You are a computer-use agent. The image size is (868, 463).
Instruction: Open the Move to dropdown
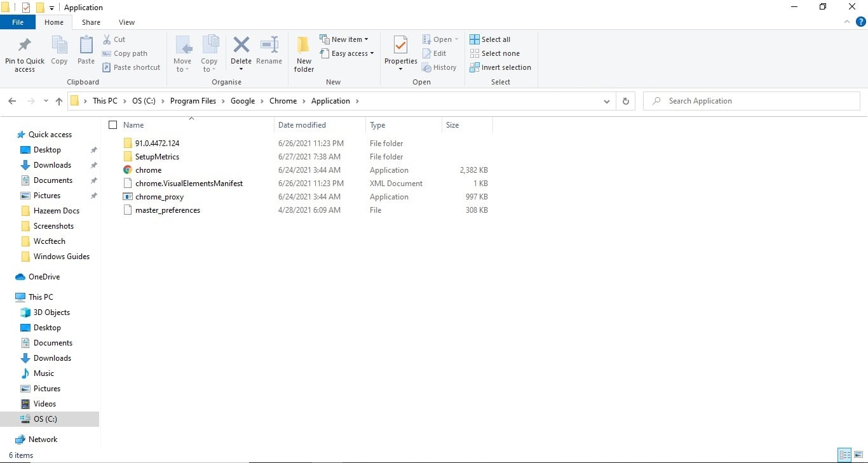(x=182, y=54)
